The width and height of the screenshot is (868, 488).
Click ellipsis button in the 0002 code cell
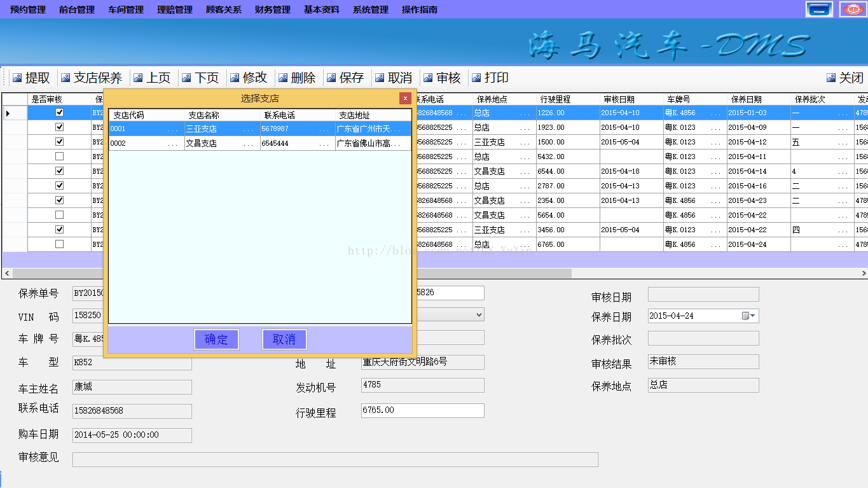click(x=173, y=143)
